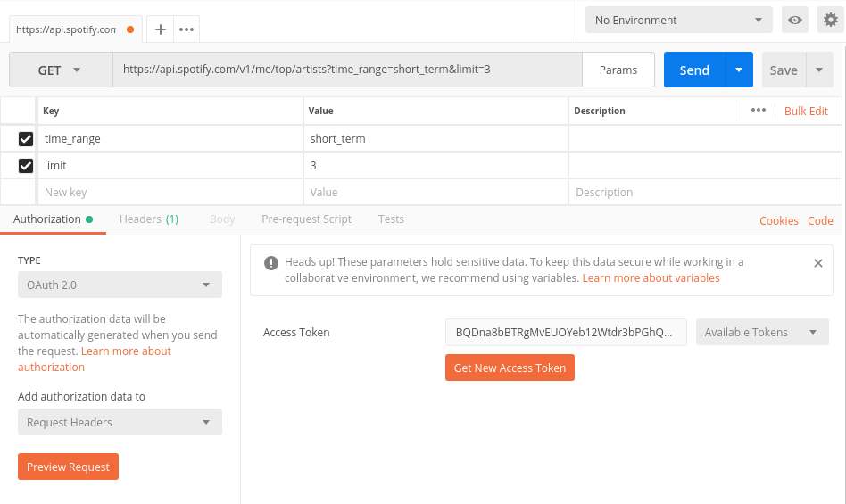
Task: Click the time_range key cell
Action: (170, 138)
